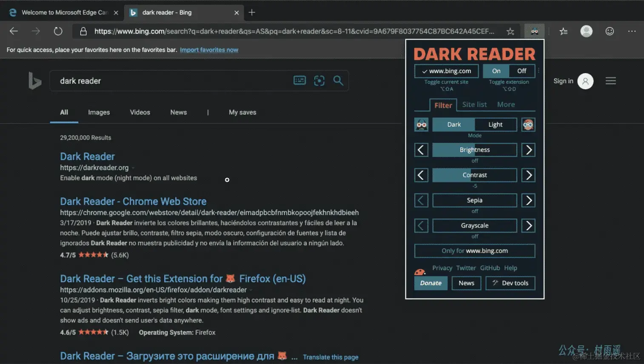Select Dark mode
Image resolution: width=644 pixels, height=364 pixels.
(454, 125)
